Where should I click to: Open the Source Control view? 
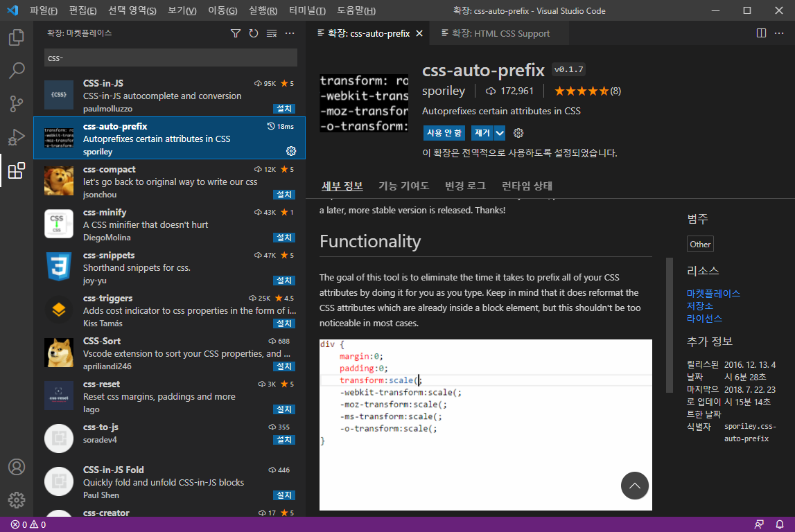point(16,104)
